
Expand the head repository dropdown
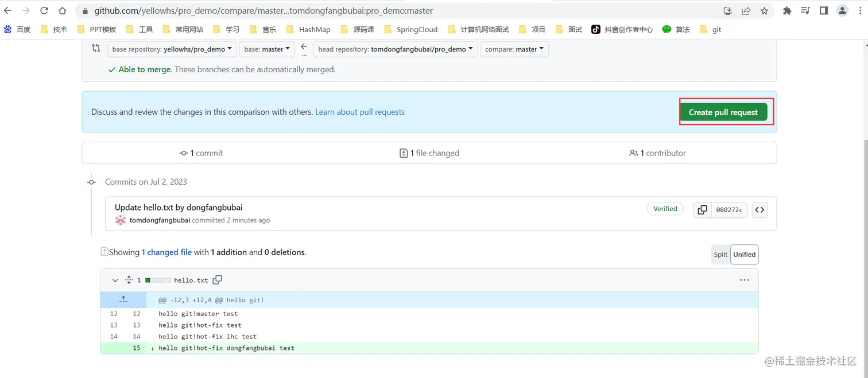395,49
